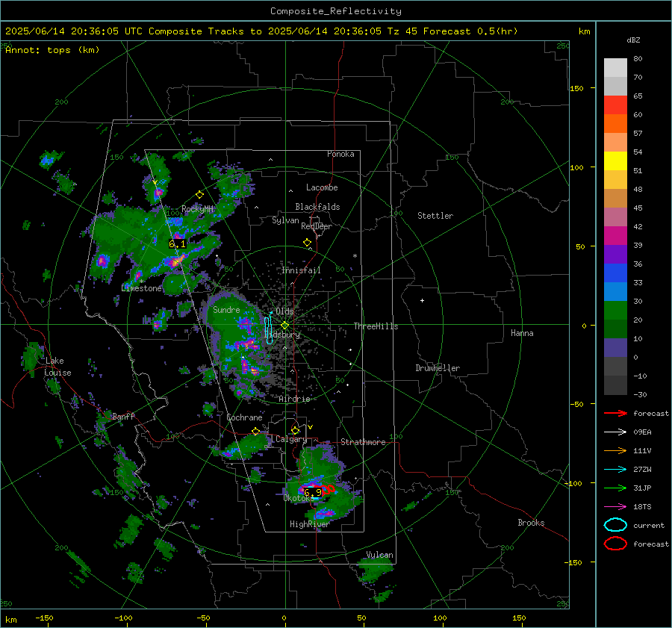
Task: Click the 100 tick on right axis
Action: [x=576, y=167]
